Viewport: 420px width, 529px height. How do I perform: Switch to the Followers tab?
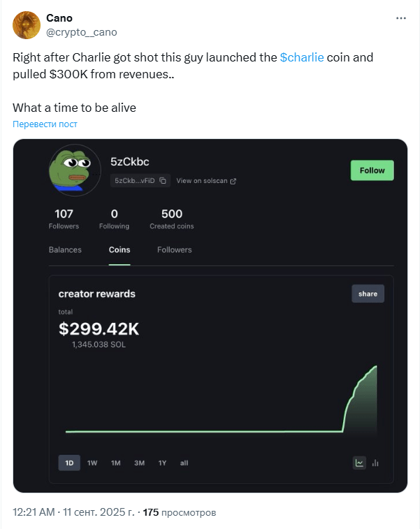pyautogui.click(x=174, y=249)
